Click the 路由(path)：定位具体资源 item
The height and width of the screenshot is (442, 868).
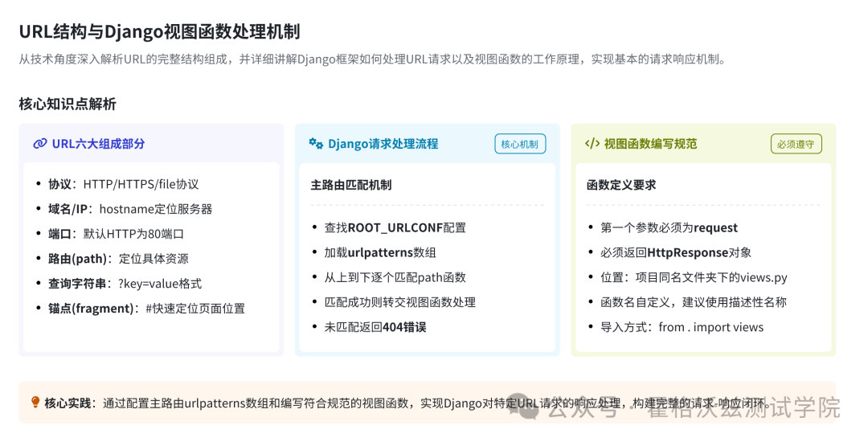118,259
